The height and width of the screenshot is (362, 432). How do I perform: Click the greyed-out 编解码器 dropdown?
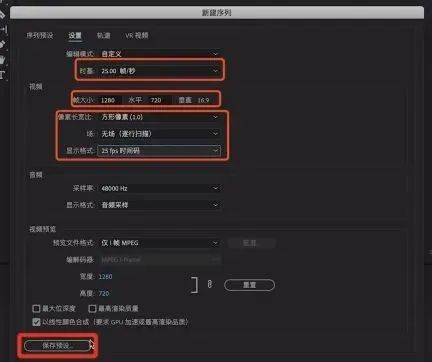[159, 259]
